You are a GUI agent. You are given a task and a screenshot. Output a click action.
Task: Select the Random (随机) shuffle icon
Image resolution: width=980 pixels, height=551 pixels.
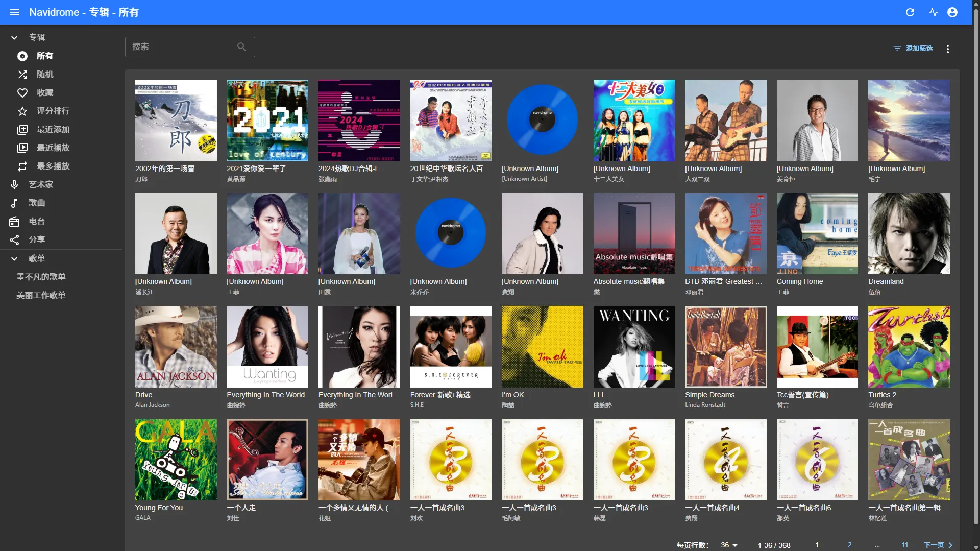22,75
